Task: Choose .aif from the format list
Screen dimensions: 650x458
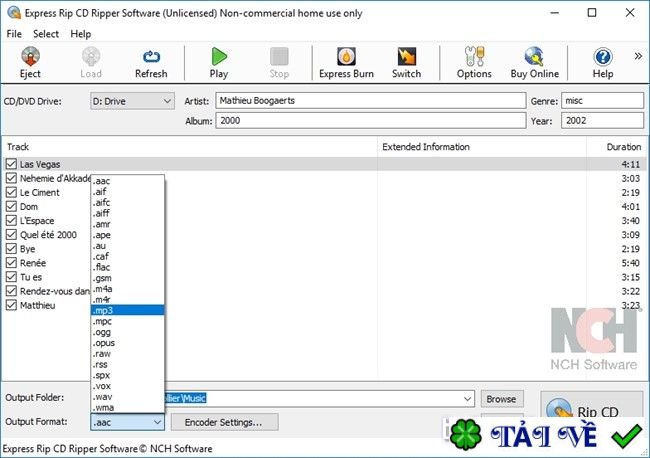Action: pyautogui.click(x=127, y=191)
